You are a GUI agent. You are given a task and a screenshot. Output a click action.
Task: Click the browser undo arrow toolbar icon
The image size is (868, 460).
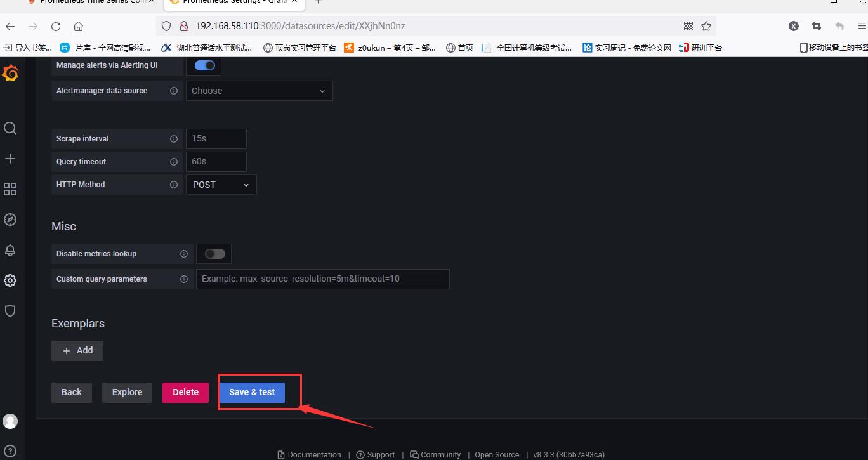[x=839, y=26]
